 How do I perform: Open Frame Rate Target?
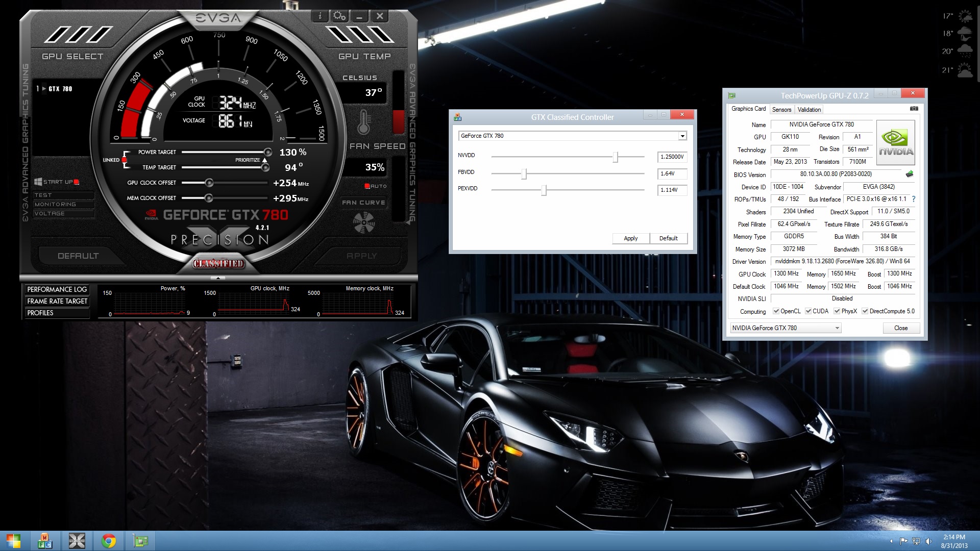[57, 301]
